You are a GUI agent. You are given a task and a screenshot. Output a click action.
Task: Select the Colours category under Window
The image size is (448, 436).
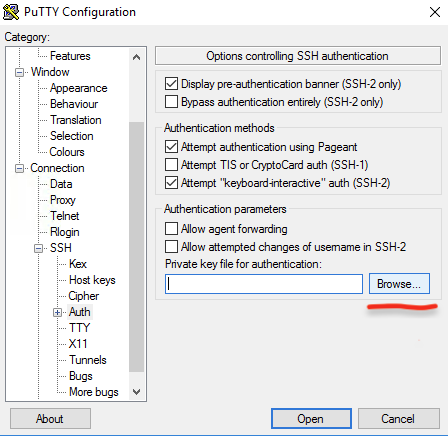pos(67,152)
